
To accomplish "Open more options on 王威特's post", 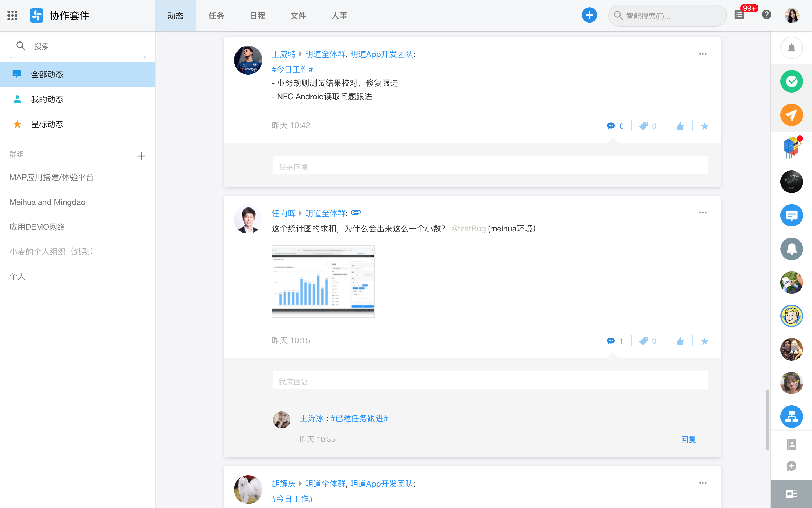I will coord(703,54).
